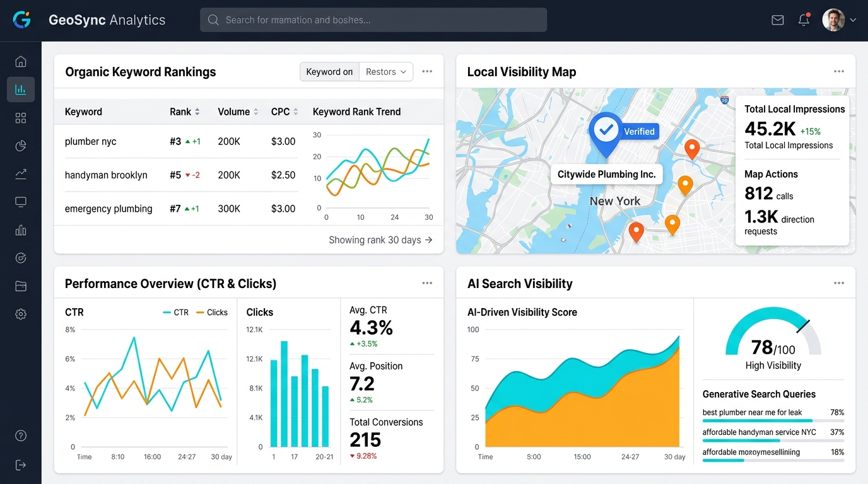Click the blue verified checkmark map pin

click(x=606, y=133)
